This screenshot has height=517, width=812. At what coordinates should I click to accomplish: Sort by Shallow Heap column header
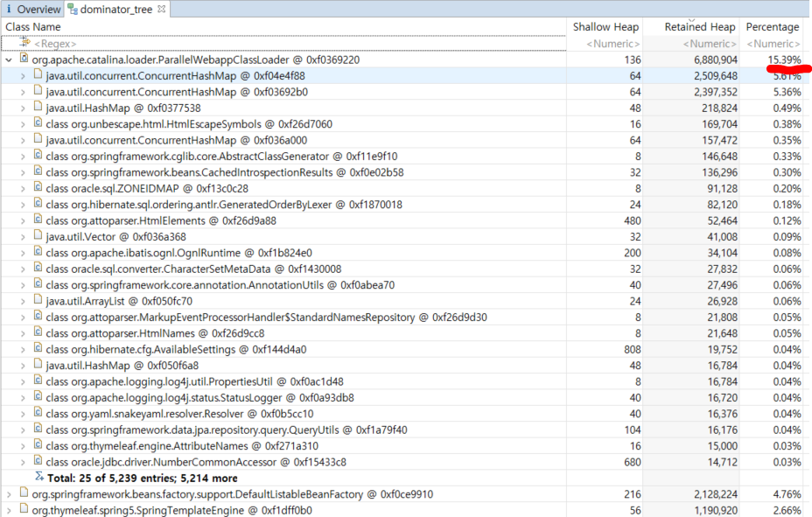click(x=605, y=27)
